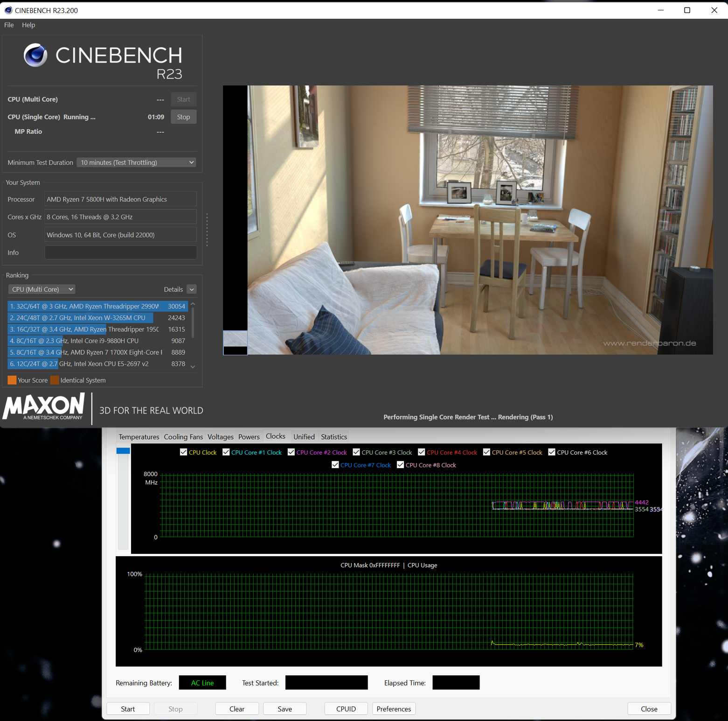Click the Your Score orange swatch
Screen dimensions: 728x721
pyautogui.click(x=12, y=380)
